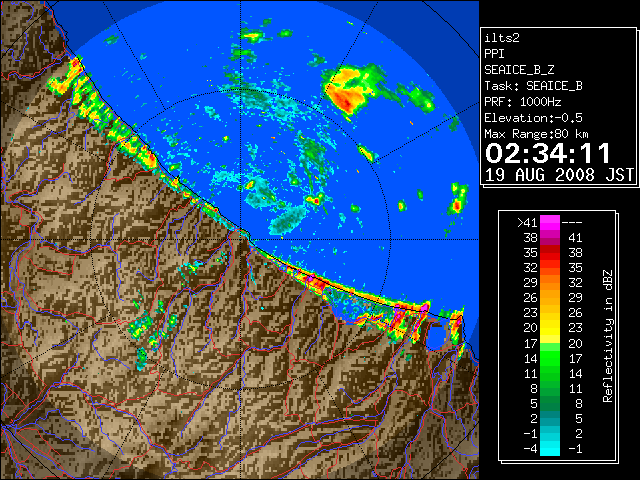640x480 pixels.
Task: Click the 'Elevation:-0.5' text
Action: (533, 118)
